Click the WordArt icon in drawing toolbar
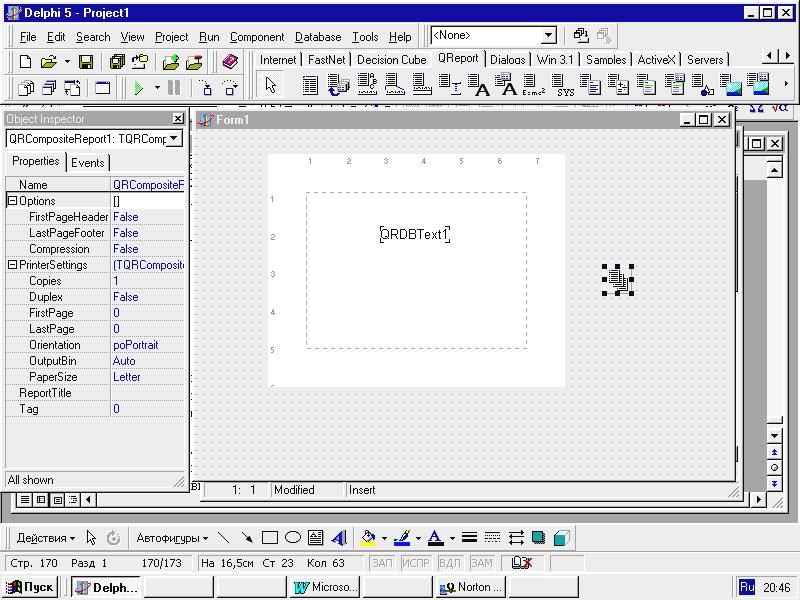800x600 pixels. coord(339,538)
